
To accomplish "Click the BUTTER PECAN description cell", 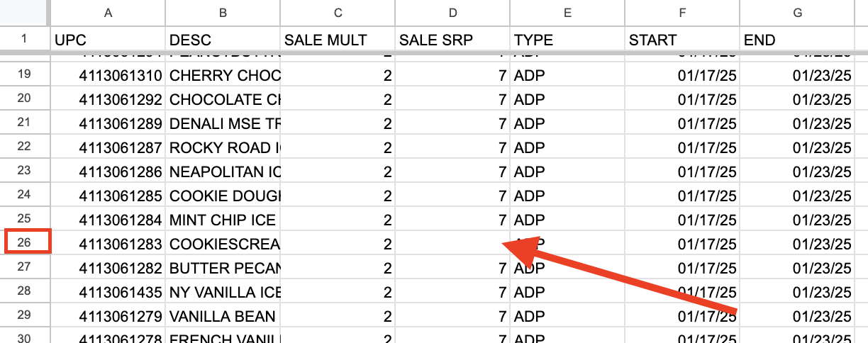I will pos(223,268).
